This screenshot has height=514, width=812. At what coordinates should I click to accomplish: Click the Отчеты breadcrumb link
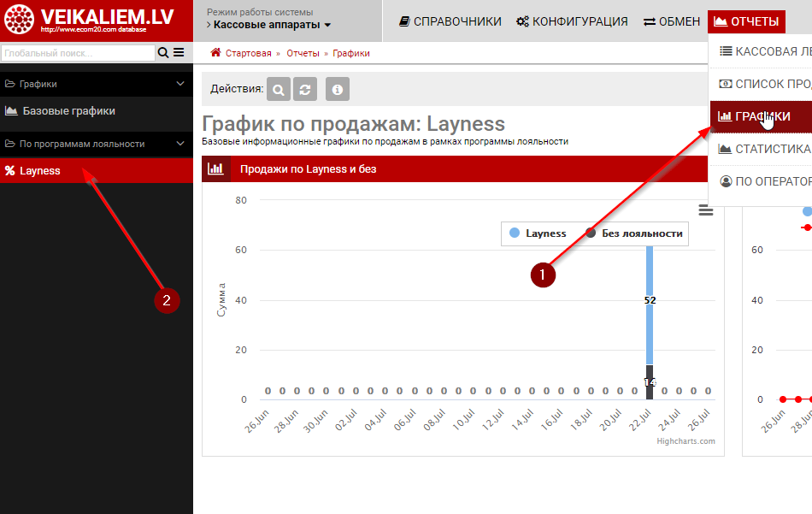click(x=303, y=53)
